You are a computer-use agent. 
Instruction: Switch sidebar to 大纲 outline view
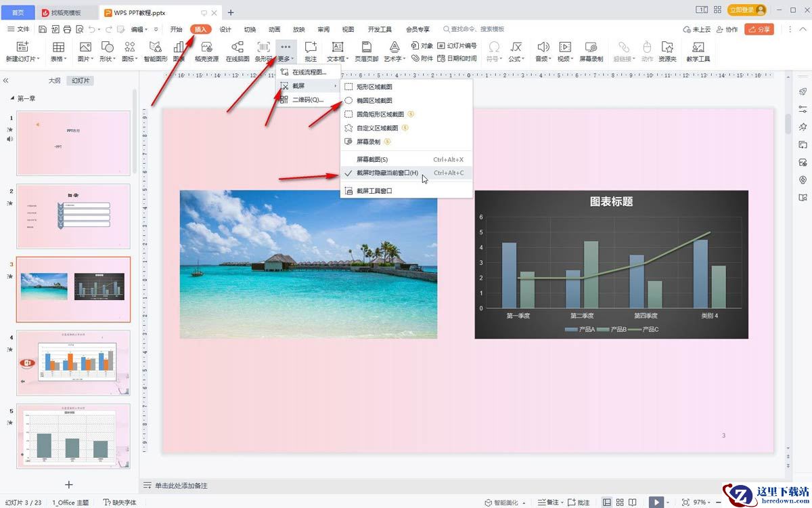pos(54,80)
